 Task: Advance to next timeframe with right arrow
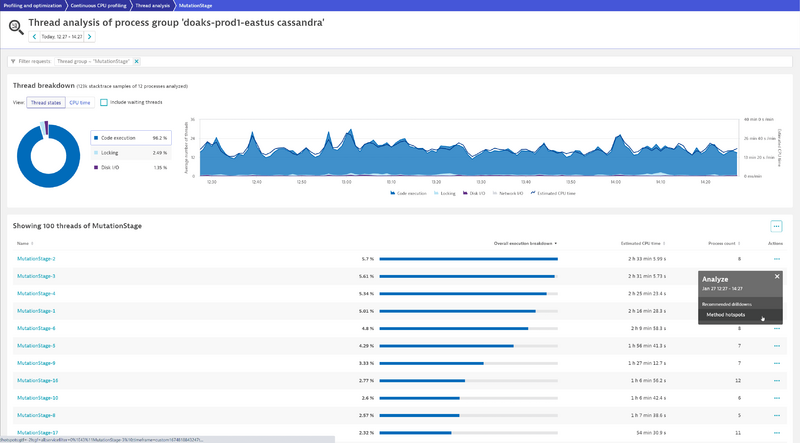click(90, 37)
